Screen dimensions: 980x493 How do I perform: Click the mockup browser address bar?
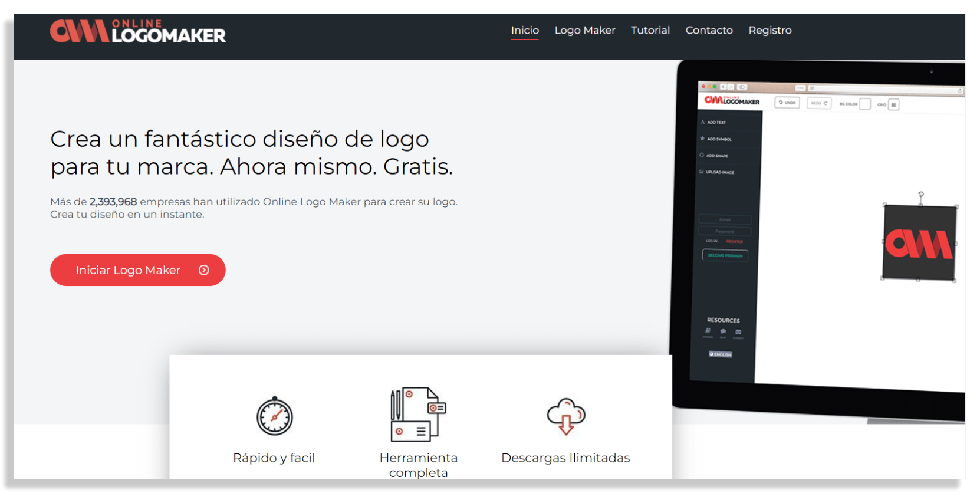[x=884, y=89]
